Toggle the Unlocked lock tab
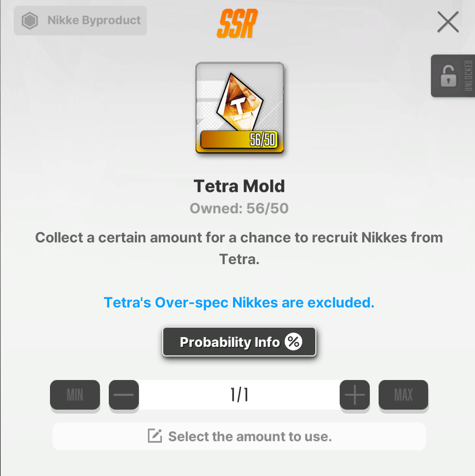 tap(453, 76)
